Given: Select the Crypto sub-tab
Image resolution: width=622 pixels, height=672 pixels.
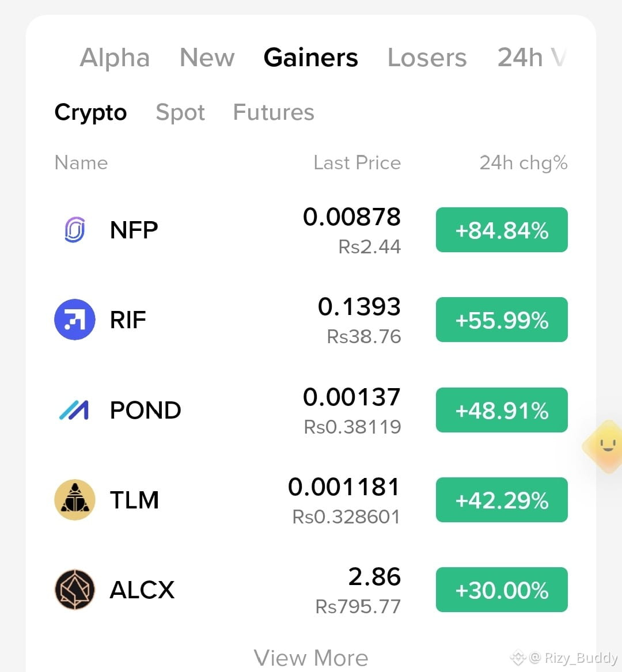Looking at the screenshot, I should pos(90,113).
